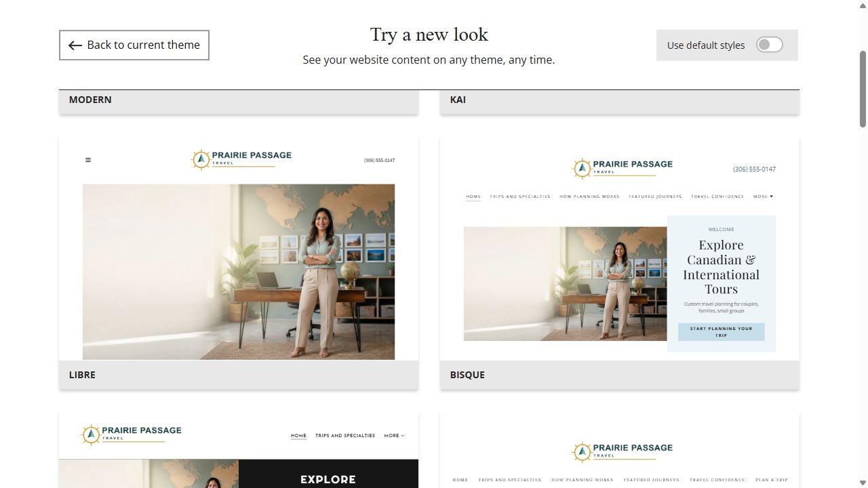Click the WELCOME text in Bisque preview
This screenshot has width=868, height=488.
coord(721,230)
